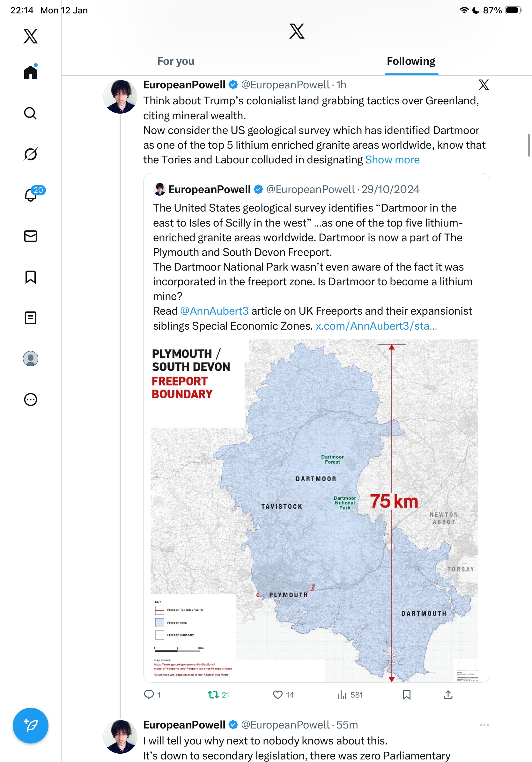Open three-dot menu on 55m post
Screen dimensions: 532x762
pyautogui.click(x=484, y=725)
